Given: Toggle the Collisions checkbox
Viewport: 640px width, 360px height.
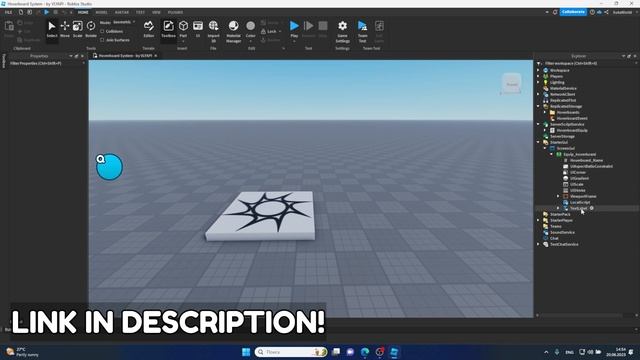Looking at the screenshot, I should tap(102, 31).
